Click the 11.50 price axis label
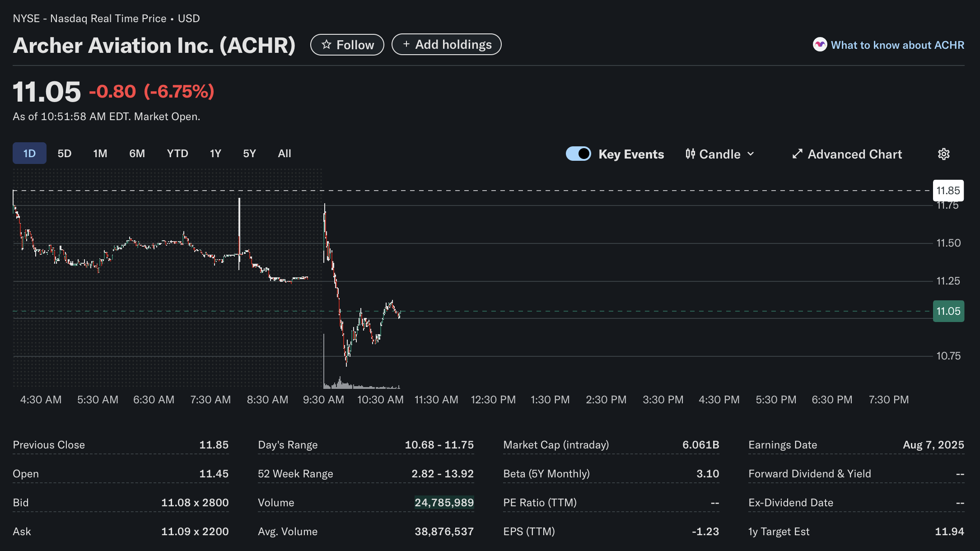The width and height of the screenshot is (980, 551). click(x=948, y=243)
